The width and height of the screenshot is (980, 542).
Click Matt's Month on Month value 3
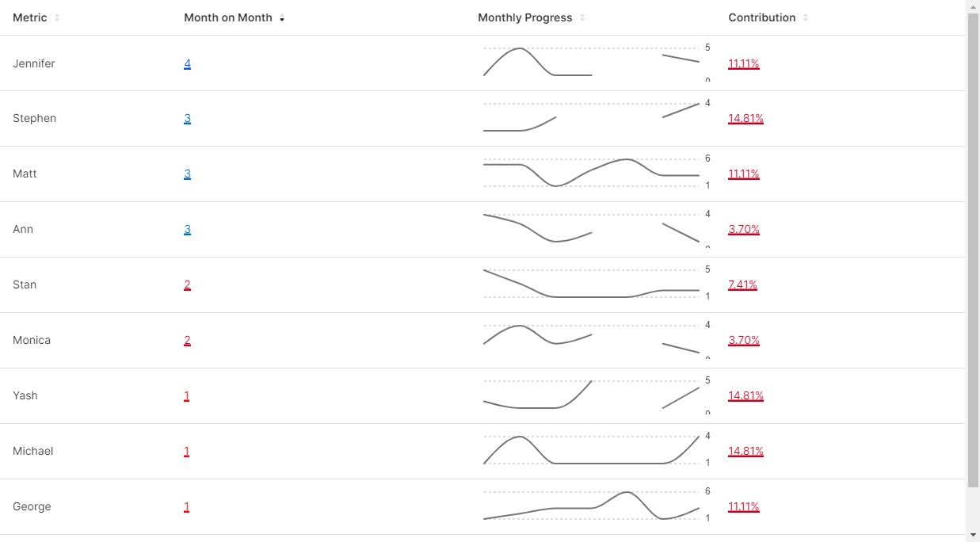[187, 174]
